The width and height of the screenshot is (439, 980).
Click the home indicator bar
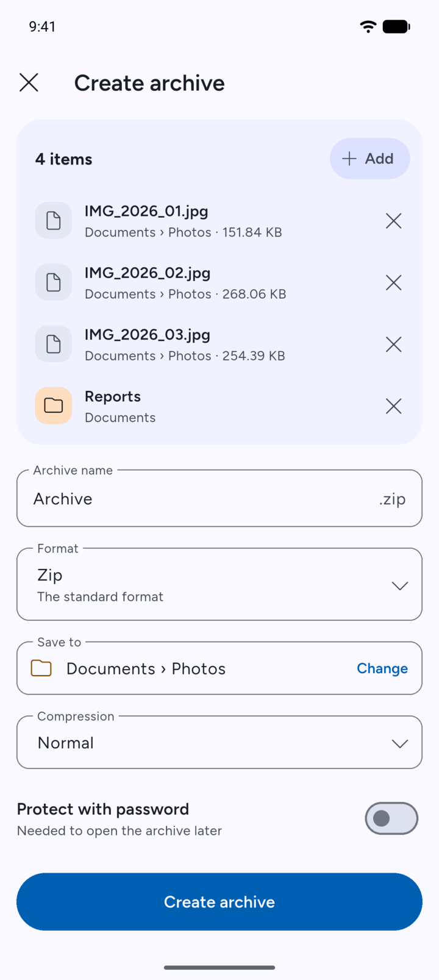[220, 967]
